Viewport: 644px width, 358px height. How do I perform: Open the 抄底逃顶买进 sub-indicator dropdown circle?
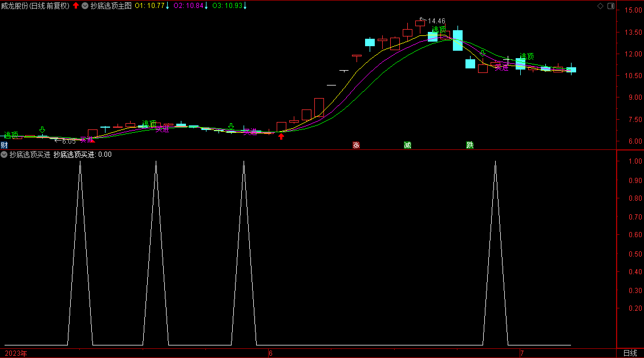coord(4,154)
